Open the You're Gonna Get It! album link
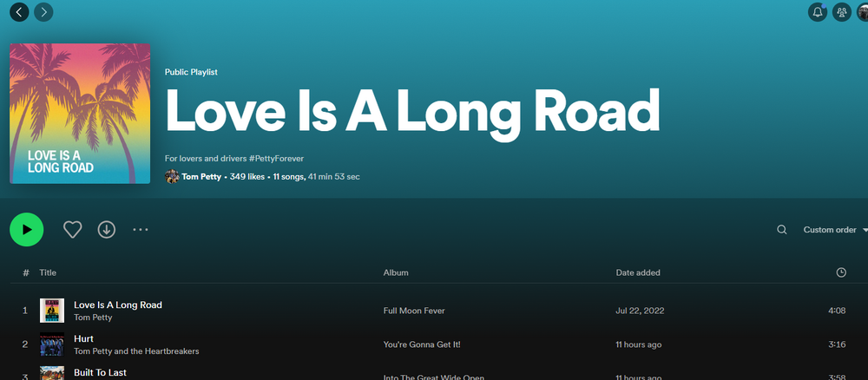The width and height of the screenshot is (868, 380). 422,344
